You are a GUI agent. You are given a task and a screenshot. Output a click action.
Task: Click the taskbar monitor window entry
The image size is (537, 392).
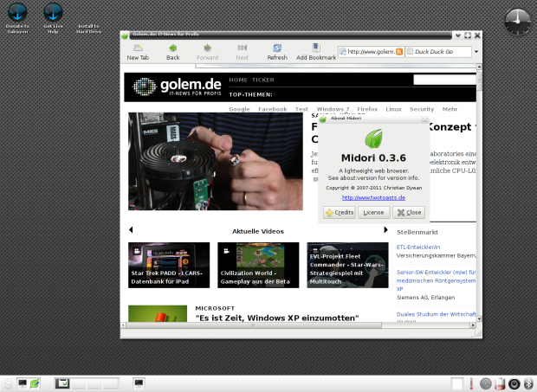[x=139, y=384]
